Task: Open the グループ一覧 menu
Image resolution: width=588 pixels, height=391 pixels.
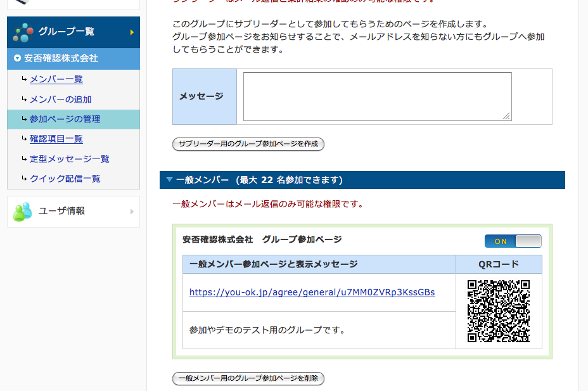Action: tap(73, 32)
